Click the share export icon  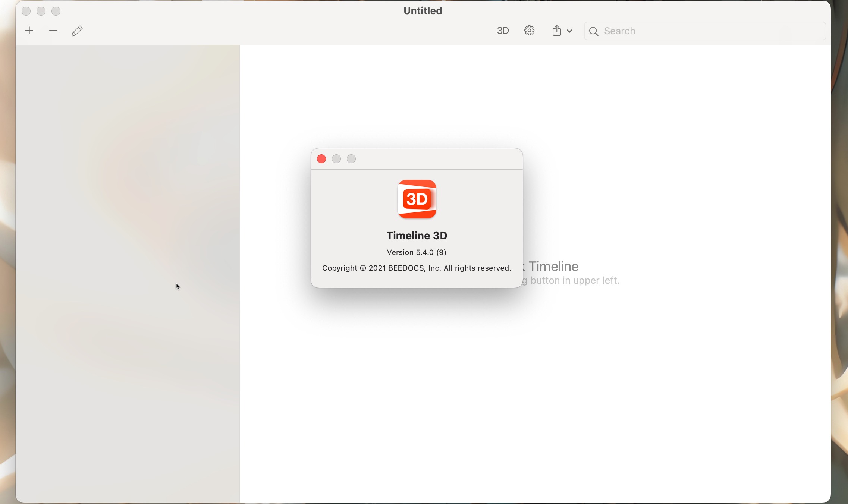pos(557,31)
